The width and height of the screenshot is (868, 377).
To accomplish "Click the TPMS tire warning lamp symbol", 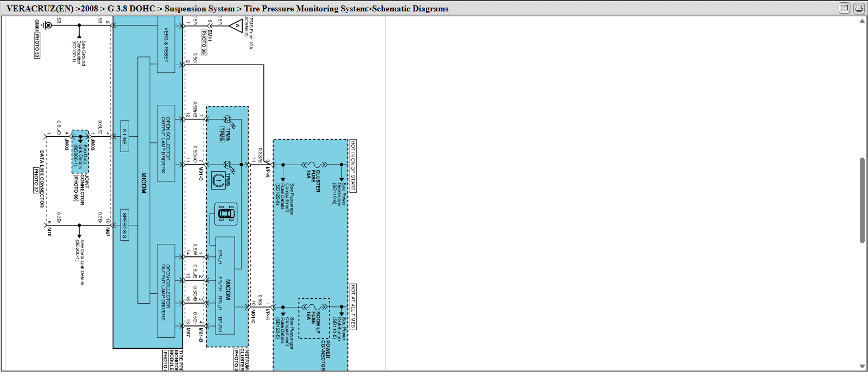I will 218,180.
